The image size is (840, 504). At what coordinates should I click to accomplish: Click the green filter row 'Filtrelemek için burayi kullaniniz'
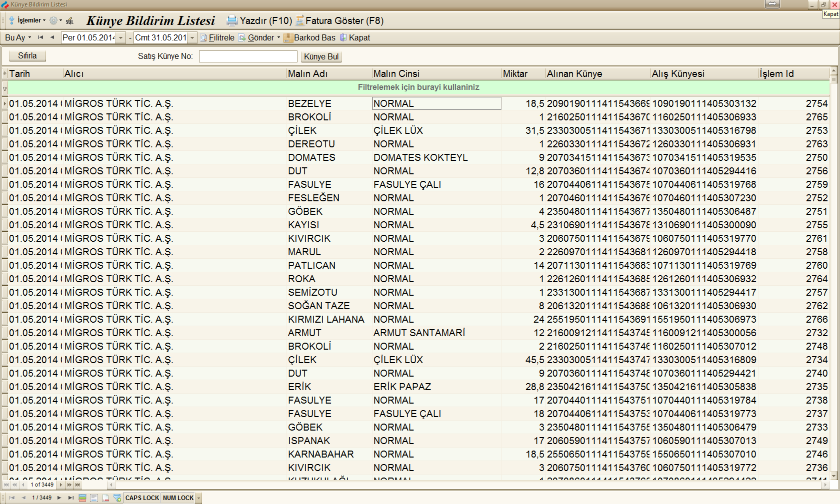pos(418,87)
